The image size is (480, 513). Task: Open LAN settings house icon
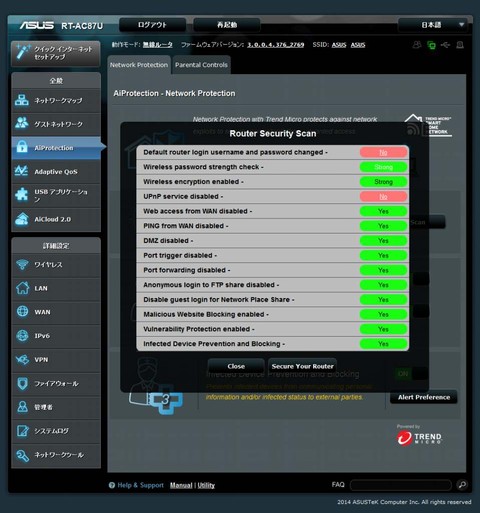[x=22, y=288]
